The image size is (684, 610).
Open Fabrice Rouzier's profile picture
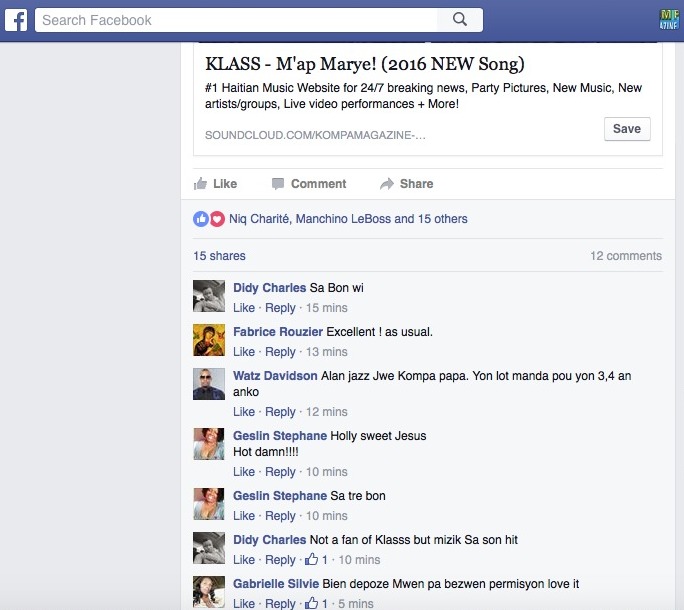209,340
